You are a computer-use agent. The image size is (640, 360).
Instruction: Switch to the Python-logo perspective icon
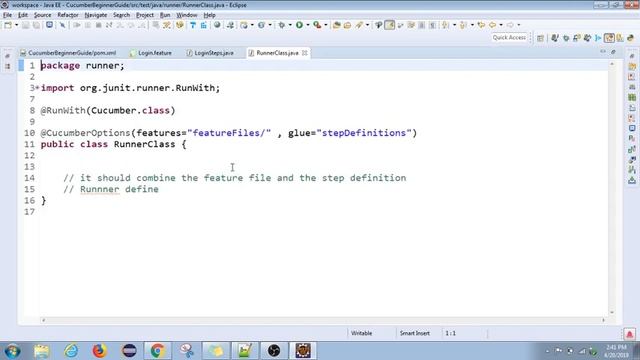(631, 38)
